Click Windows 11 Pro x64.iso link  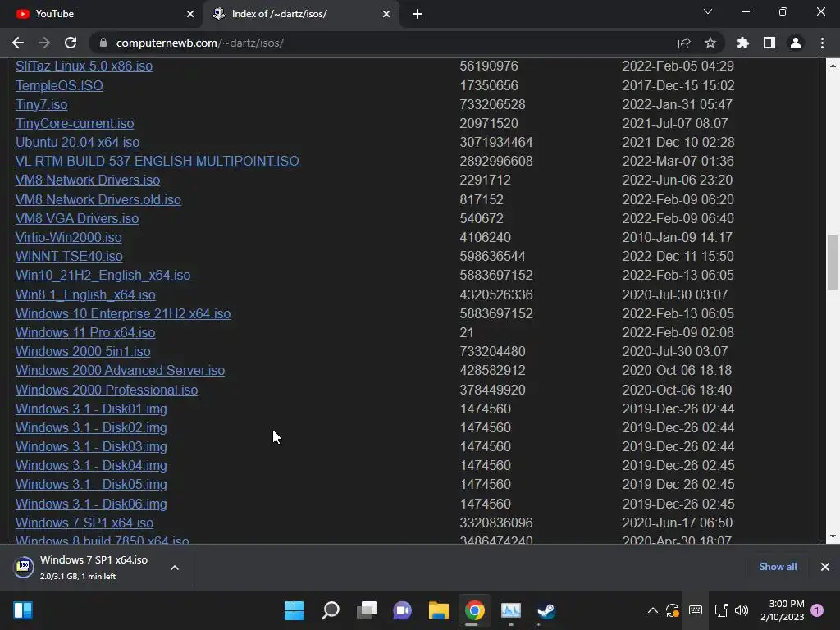pyautogui.click(x=85, y=332)
